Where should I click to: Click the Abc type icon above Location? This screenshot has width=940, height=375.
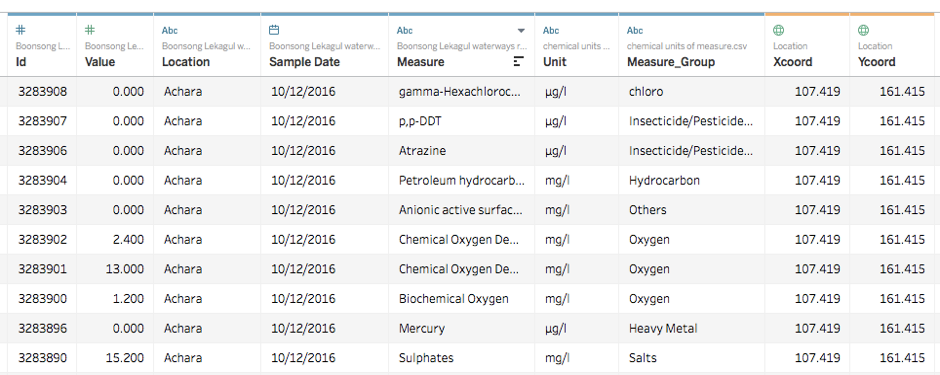[x=170, y=31]
